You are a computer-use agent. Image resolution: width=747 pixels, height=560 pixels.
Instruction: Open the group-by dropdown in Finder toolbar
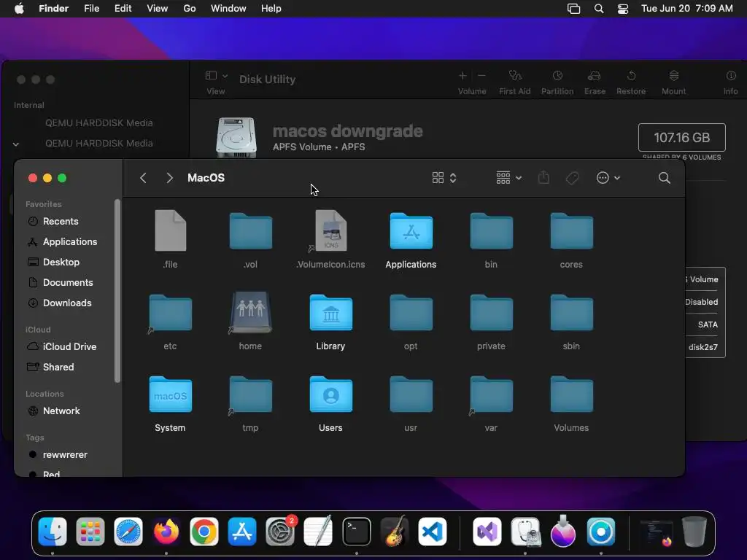(508, 178)
